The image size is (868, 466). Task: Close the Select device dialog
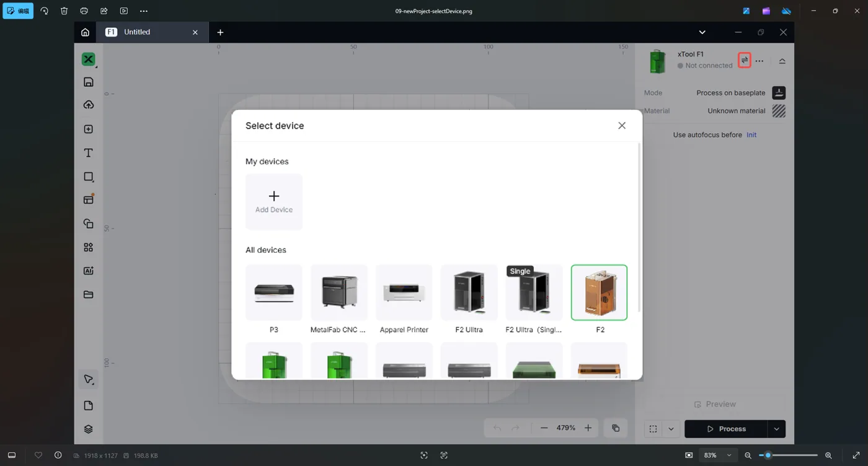pyautogui.click(x=622, y=125)
